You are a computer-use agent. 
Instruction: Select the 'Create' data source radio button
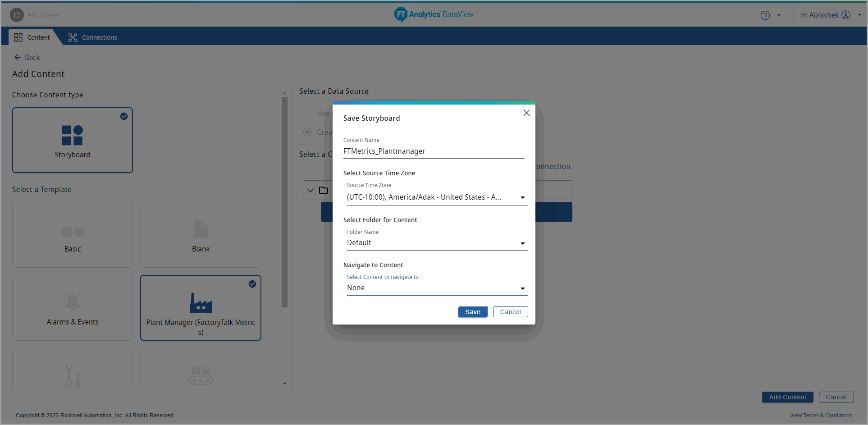coord(307,132)
